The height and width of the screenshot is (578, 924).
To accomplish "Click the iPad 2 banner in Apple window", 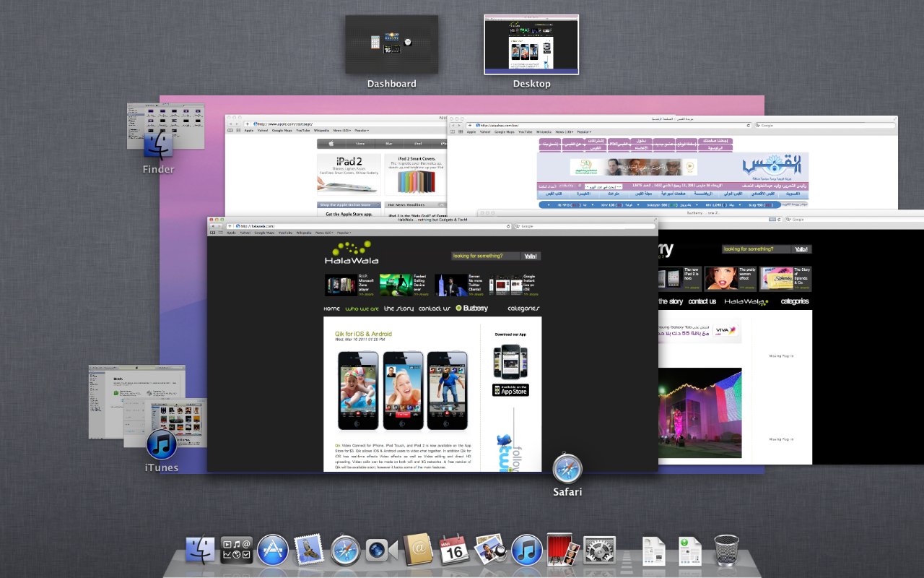I will click(x=349, y=173).
